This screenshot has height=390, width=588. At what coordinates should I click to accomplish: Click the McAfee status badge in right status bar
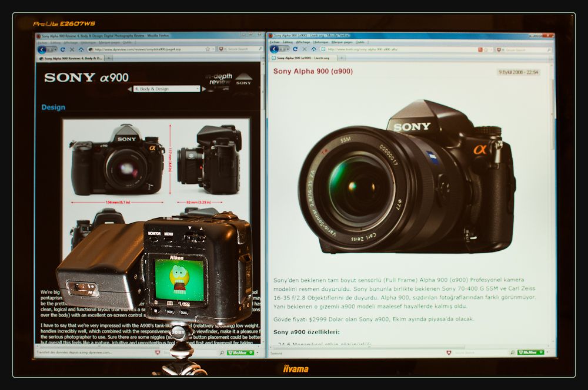[x=530, y=352]
